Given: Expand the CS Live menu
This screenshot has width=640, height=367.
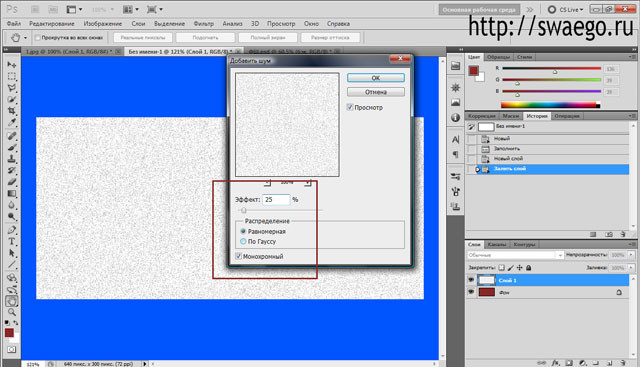Looking at the screenshot, I should pos(567,9).
